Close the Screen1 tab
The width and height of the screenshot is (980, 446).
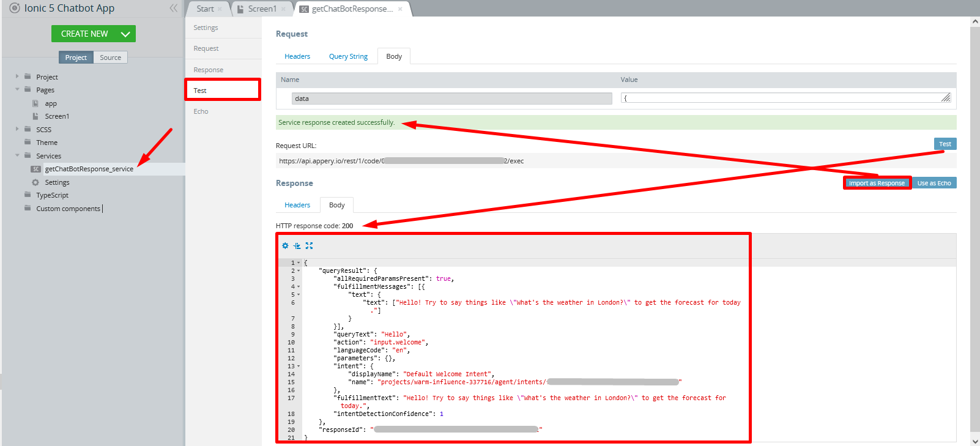pos(283,9)
